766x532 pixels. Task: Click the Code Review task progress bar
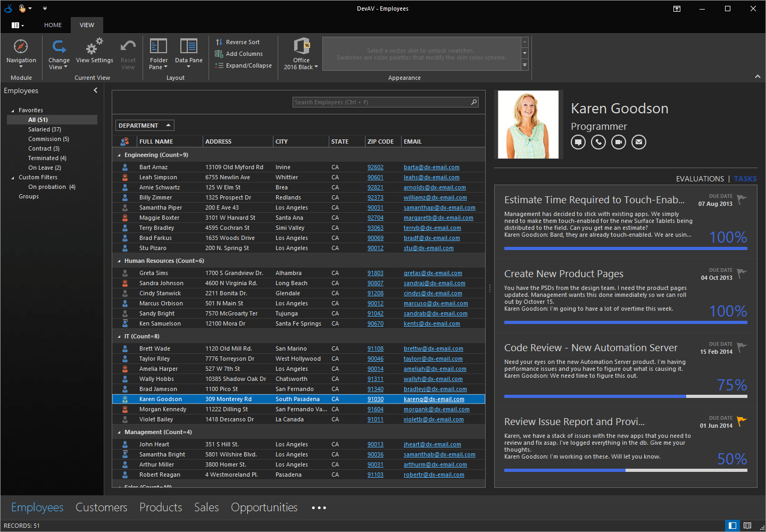(626, 396)
